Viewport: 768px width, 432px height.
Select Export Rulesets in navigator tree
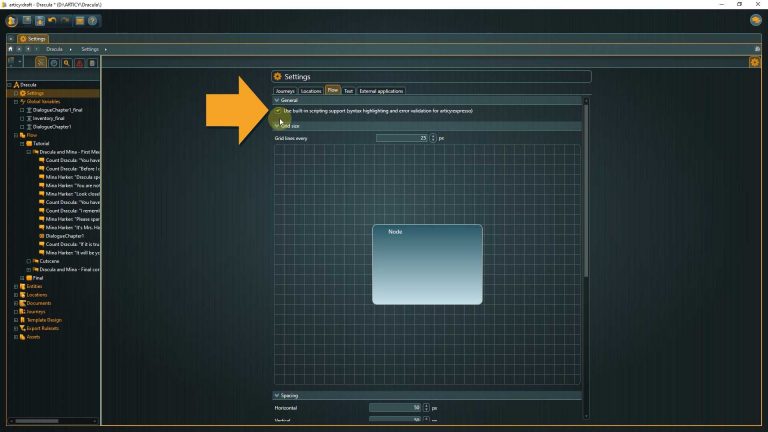pos(43,328)
